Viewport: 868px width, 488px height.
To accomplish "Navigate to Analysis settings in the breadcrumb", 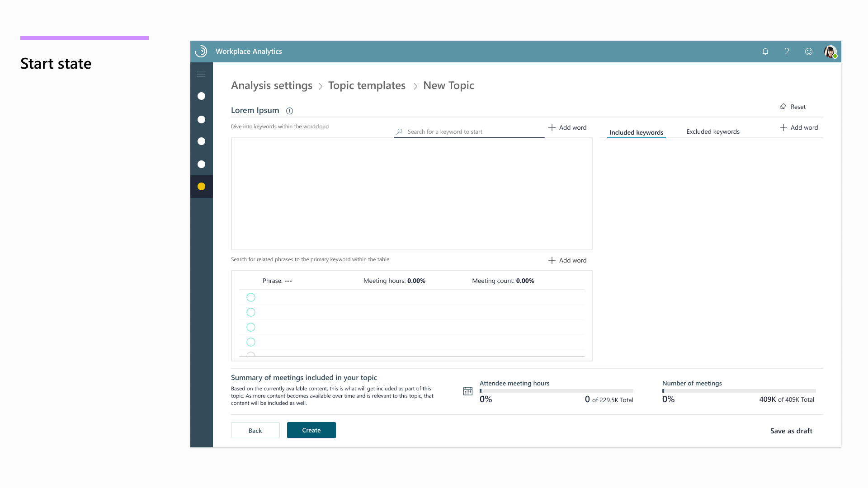I will [x=271, y=85].
